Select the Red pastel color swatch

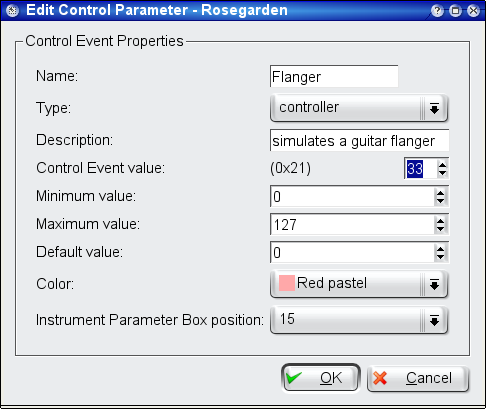click(x=287, y=283)
